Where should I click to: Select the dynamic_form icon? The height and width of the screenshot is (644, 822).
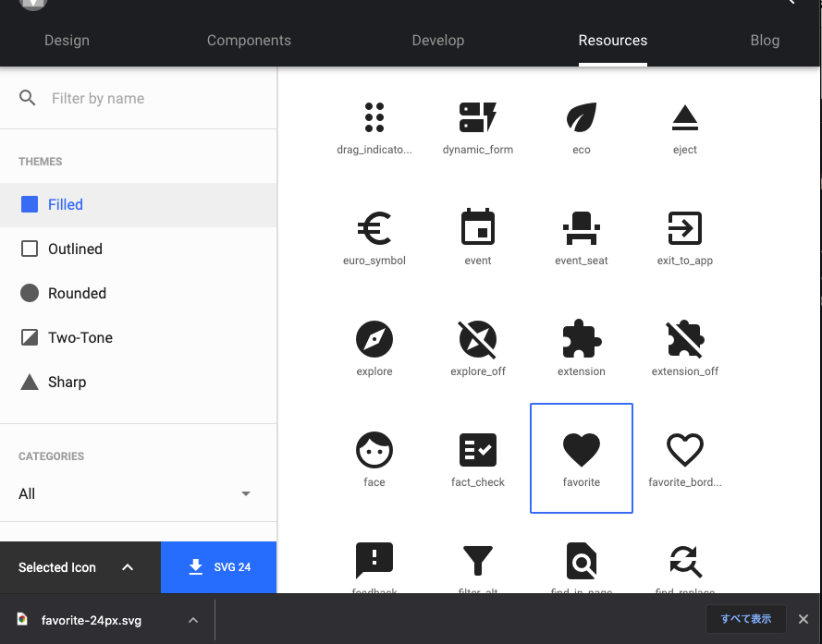point(478,117)
